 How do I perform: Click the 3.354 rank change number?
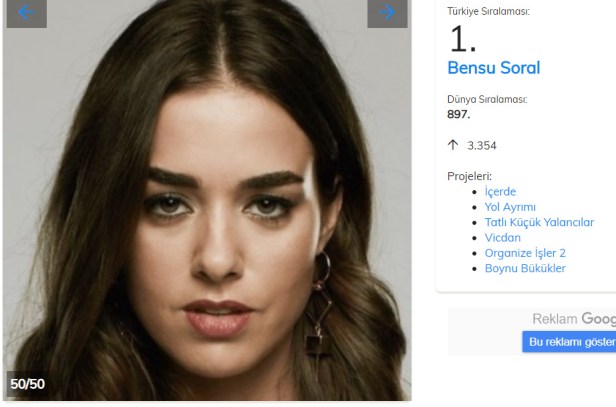pyautogui.click(x=482, y=146)
